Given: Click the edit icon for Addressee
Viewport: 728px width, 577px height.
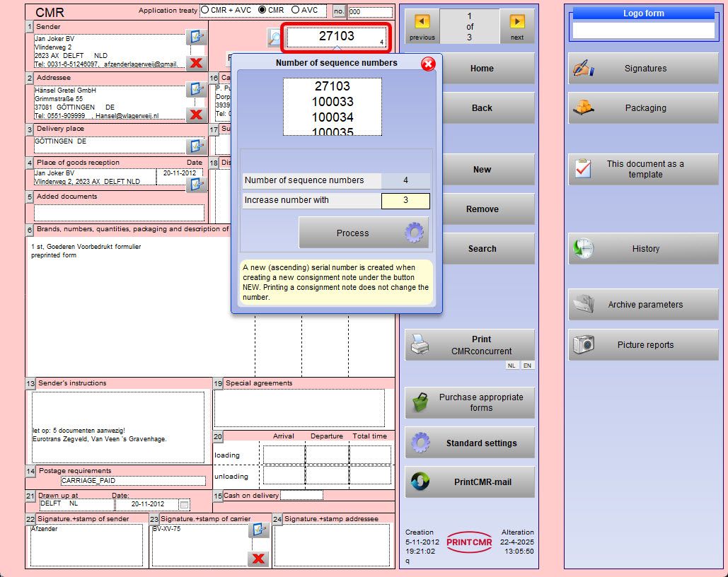Looking at the screenshot, I should pyautogui.click(x=195, y=89).
